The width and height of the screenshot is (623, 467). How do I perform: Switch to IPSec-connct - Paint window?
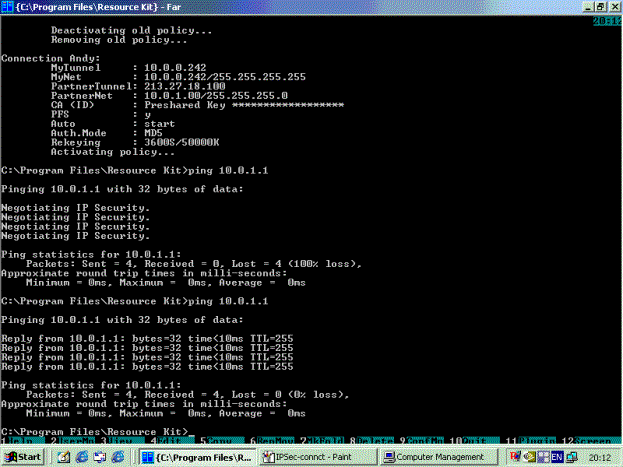click(318, 457)
